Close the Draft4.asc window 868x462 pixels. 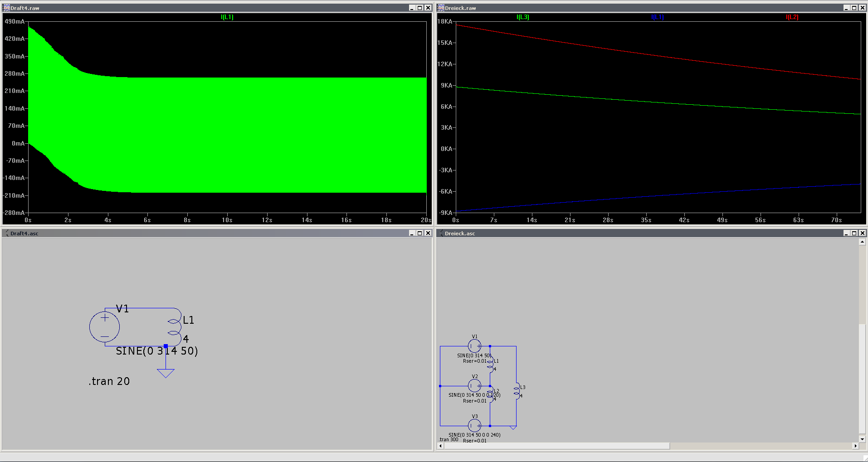pos(428,233)
